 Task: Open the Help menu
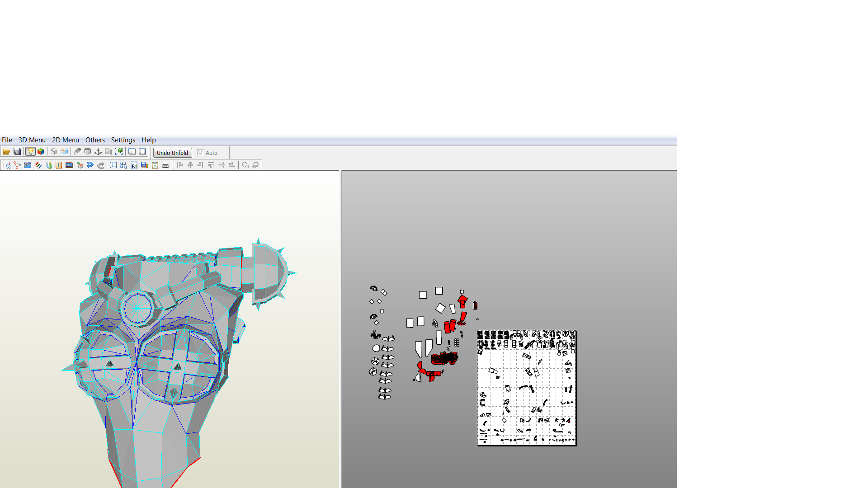149,140
